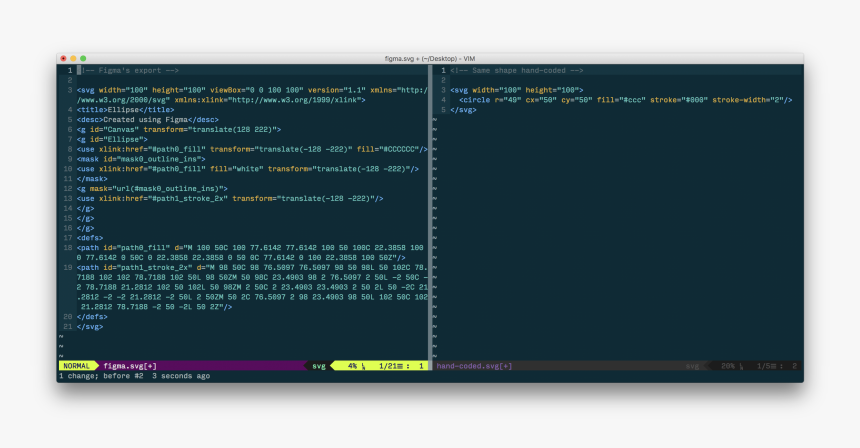Click the 4% position indicator
Image resolution: width=860 pixels, height=448 pixels.
point(352,366)
